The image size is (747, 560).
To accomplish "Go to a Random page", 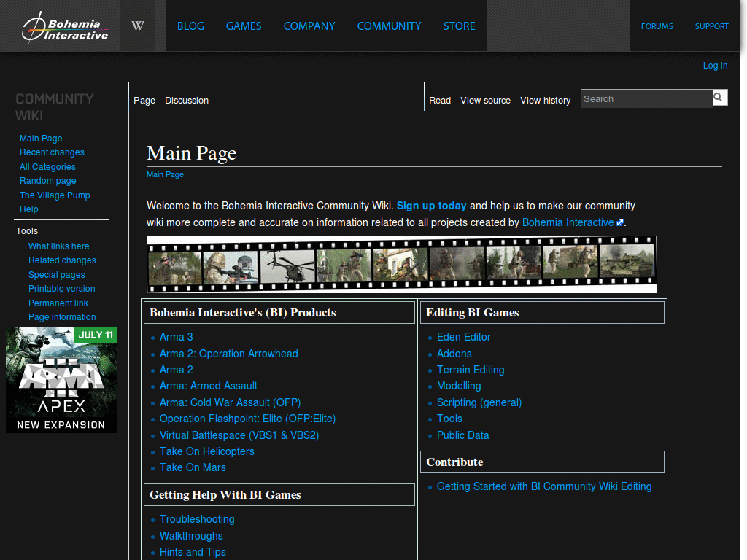I will [47, 181].
